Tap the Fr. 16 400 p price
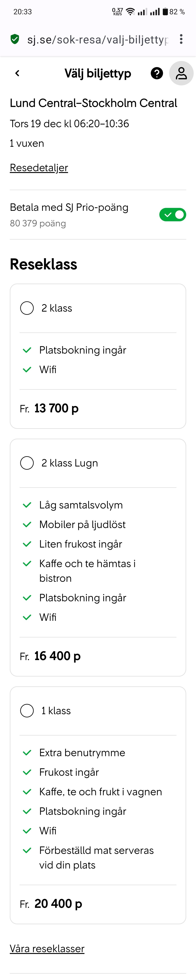Viewport: 196px width, 980px height. (50, 656)
